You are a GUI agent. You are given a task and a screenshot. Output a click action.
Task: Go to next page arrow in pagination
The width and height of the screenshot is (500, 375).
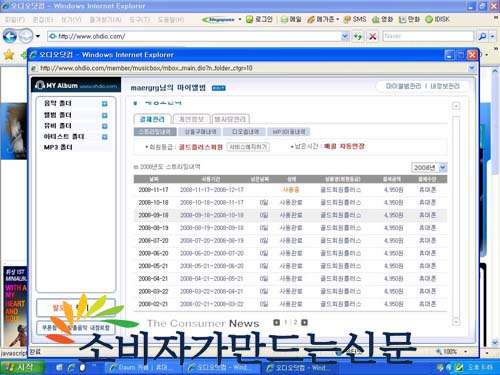coord(304,322)
